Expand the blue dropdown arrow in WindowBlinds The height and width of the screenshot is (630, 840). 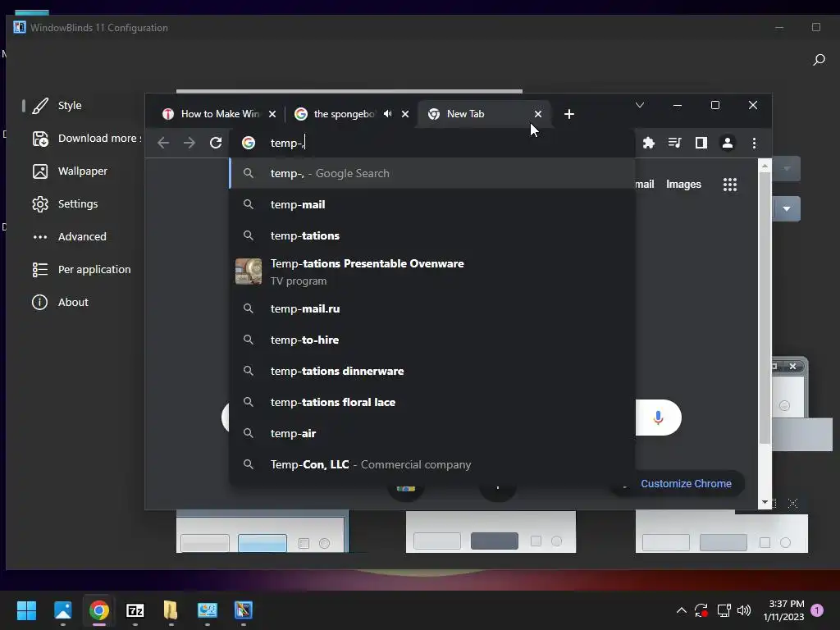pos(787,209)
